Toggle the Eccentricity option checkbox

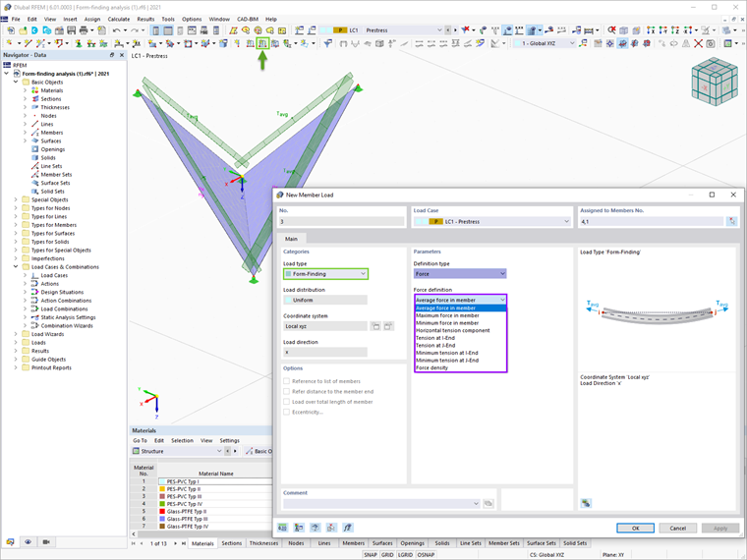click(x=286, y=412)
